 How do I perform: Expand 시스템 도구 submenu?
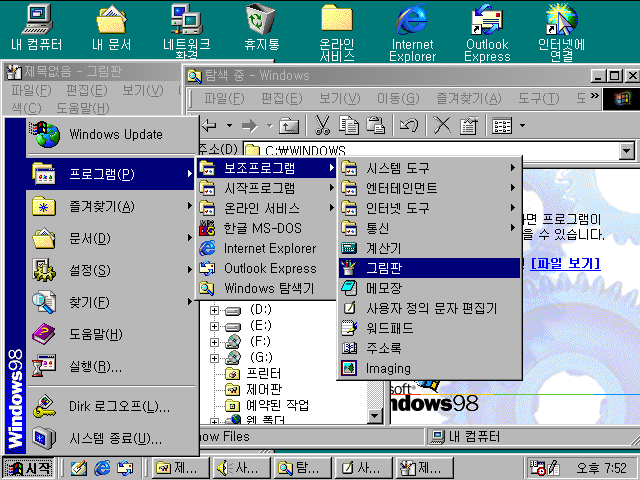point(429,168)
